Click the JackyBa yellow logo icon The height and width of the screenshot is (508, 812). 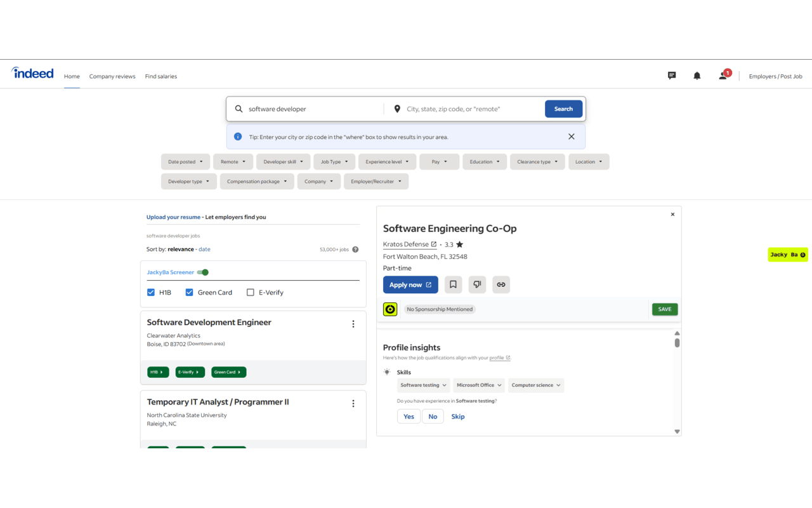390,309
